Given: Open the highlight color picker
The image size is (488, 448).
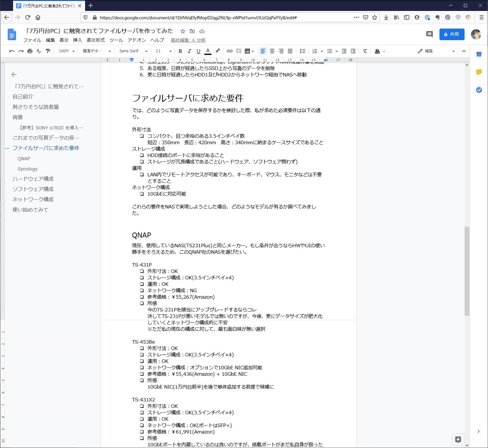Looking at the screenshot, I should [218, 51].
